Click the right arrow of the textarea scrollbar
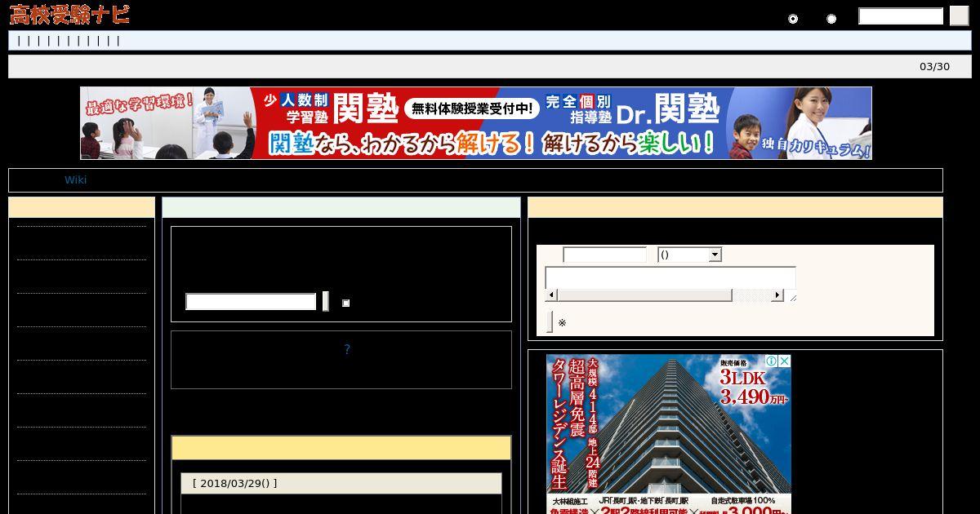 [777, 295]
